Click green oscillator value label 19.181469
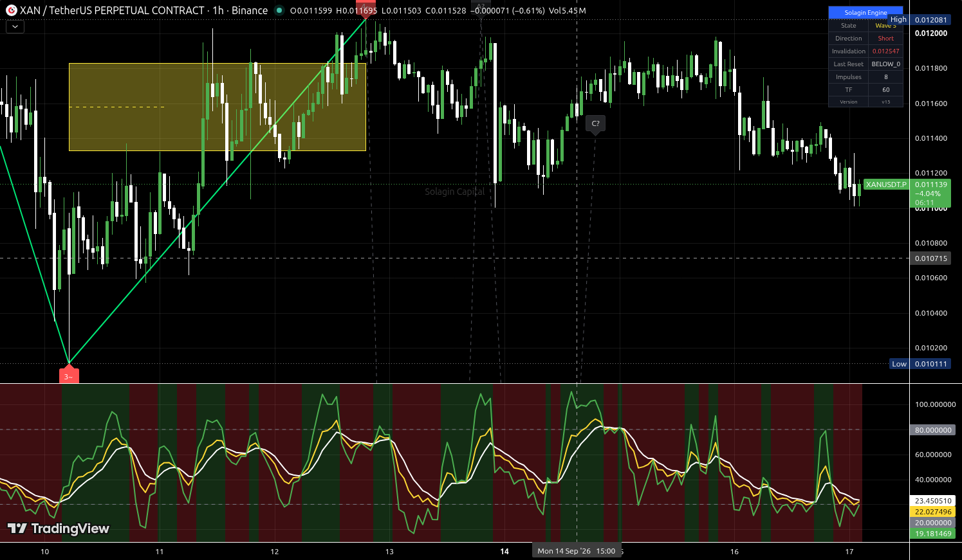Image resolution: width=962 pixels, height=560 pixels. pos(933,534)
